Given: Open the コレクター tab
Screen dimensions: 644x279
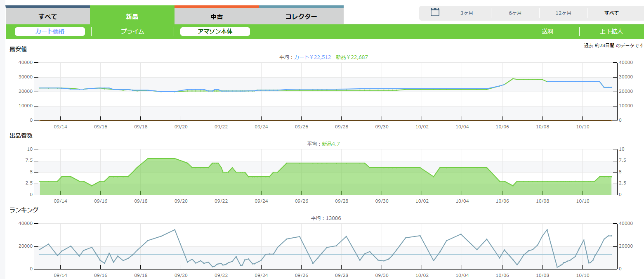Looking at the screenshot, I should pyautogui.click(x=301, y=17).
